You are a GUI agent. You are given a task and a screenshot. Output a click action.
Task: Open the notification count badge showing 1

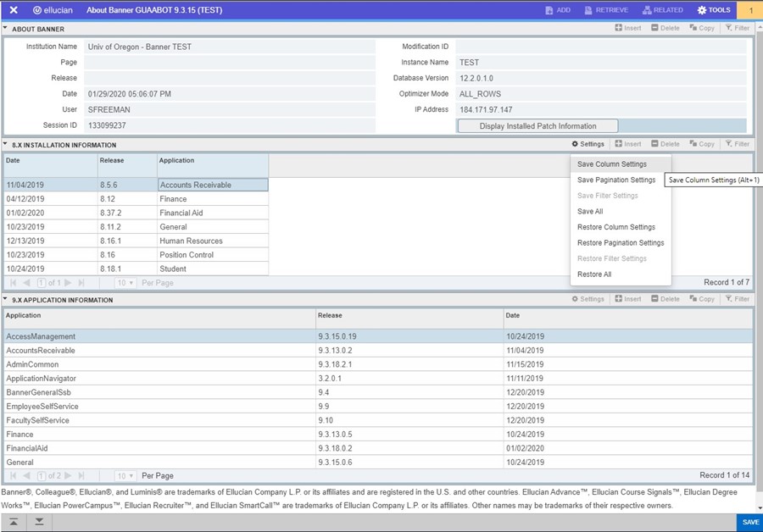pos(750,10)
